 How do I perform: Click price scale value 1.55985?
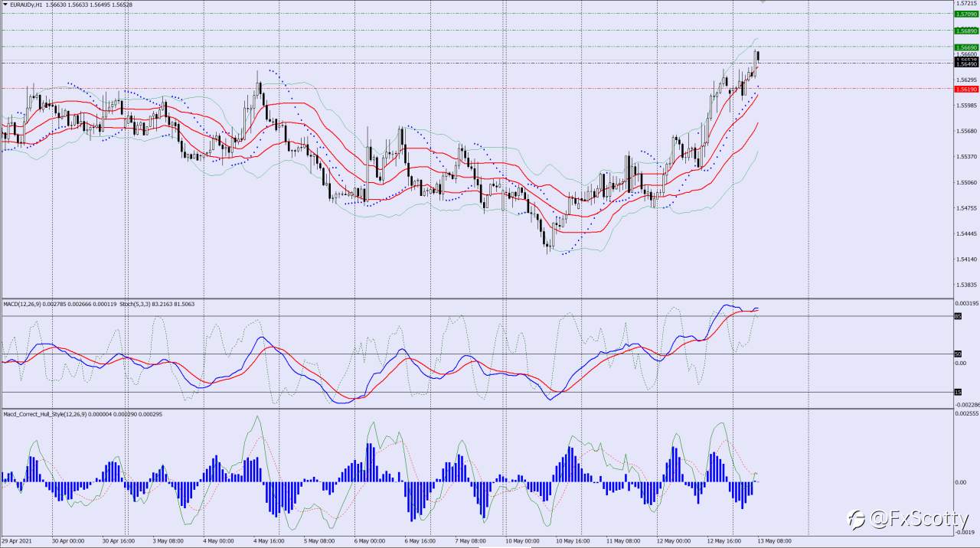966,106
